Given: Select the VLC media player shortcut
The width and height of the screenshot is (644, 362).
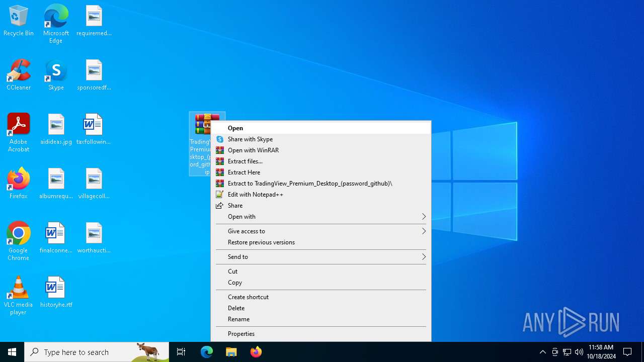Looking at the screenshot, I should point(19,296).
